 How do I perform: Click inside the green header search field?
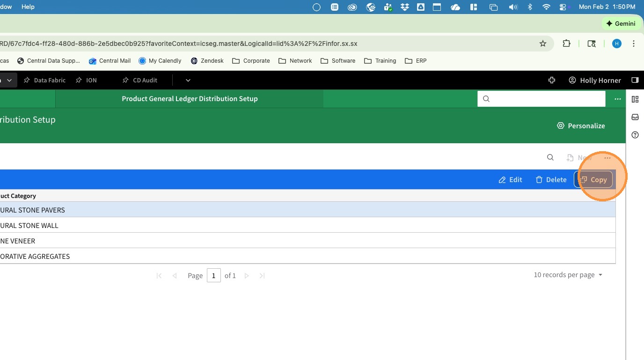[542, 99]
